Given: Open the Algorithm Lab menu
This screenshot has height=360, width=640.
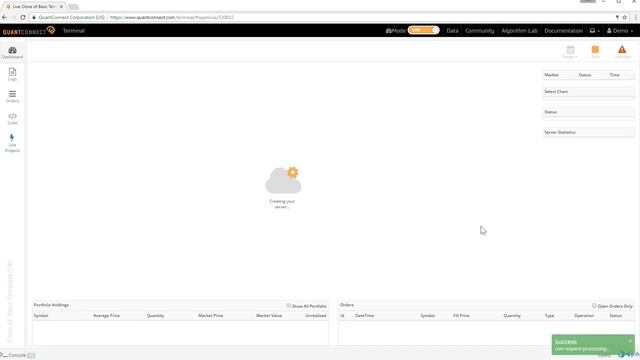Looking at the screenshot, I should (519, 31).
